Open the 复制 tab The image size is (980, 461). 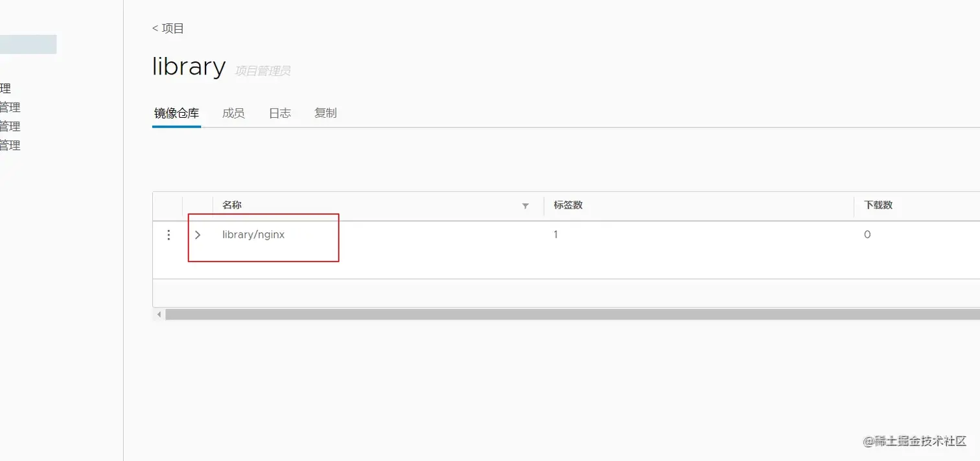click(325, 113)
